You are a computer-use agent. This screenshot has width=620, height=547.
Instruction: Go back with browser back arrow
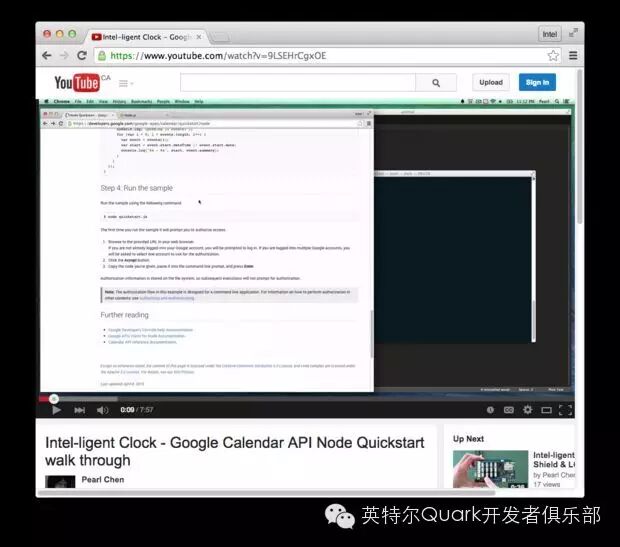tap(47, 56)
